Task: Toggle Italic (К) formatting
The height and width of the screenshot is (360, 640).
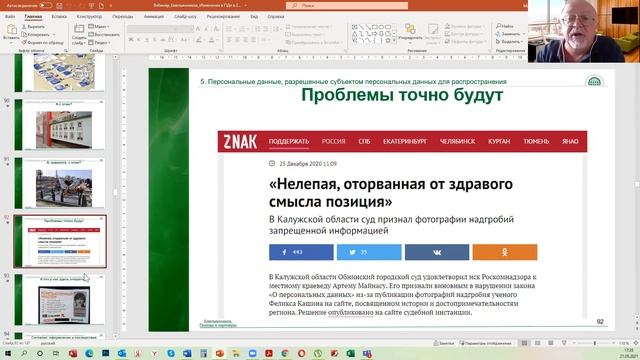Action: 139,40
